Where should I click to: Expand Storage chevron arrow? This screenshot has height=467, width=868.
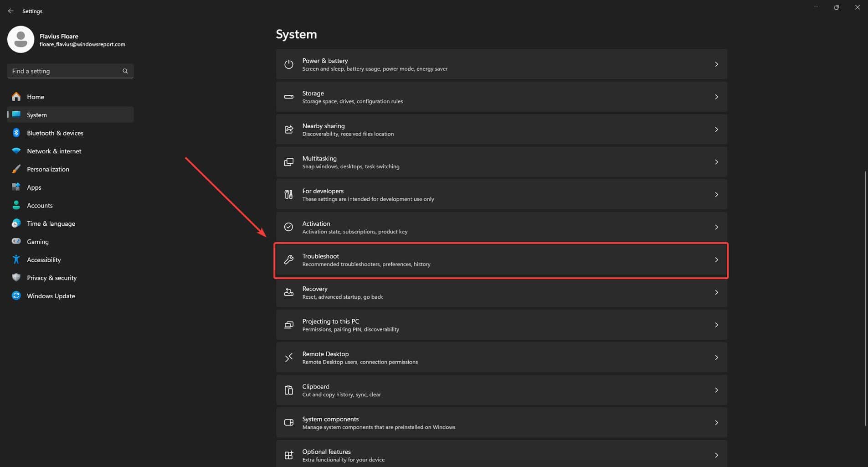716,97
